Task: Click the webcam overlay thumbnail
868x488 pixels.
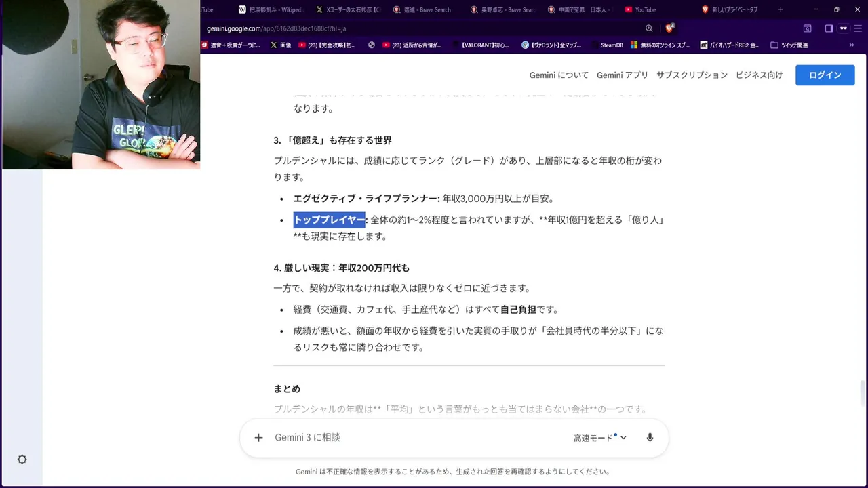Action: pyautogui.click(x=100, y=85)
